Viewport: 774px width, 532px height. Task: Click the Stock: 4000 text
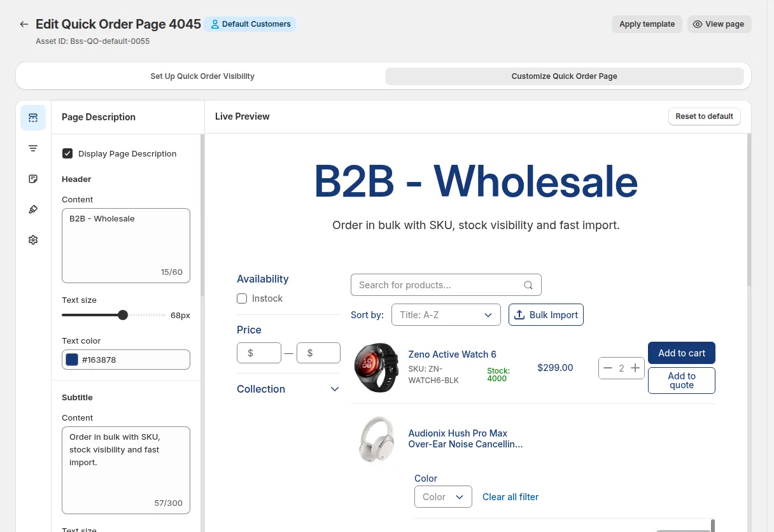pos(498,374)
